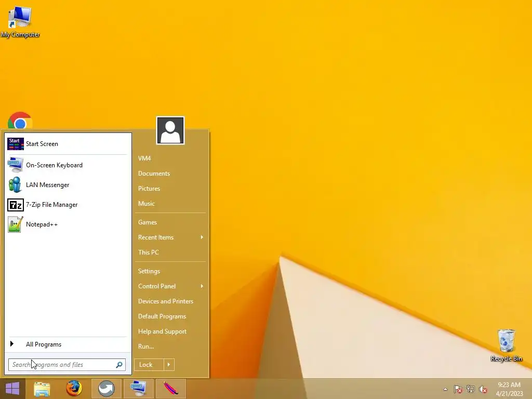
Task: Open Music from Start menu
Action: 170,204
